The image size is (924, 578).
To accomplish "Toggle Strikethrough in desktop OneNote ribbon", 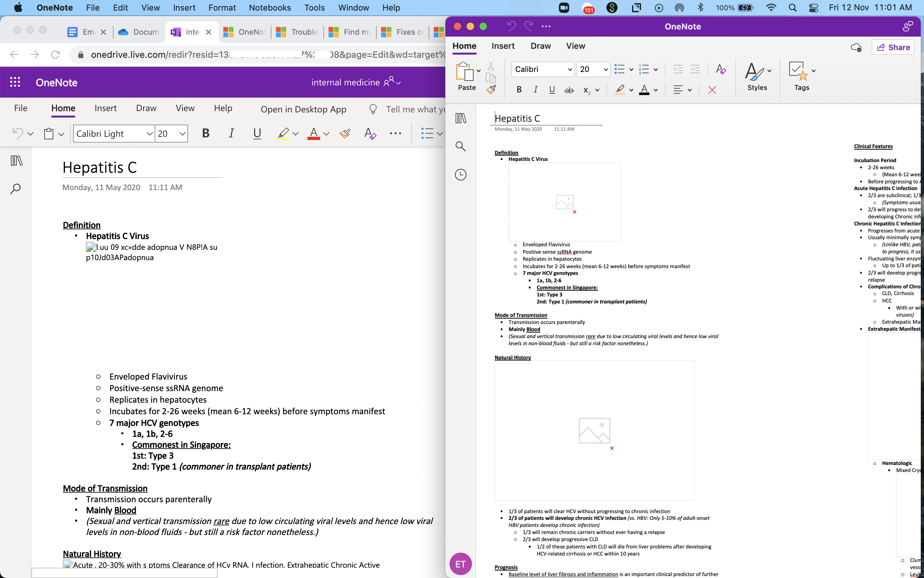I will pos(569,90).
